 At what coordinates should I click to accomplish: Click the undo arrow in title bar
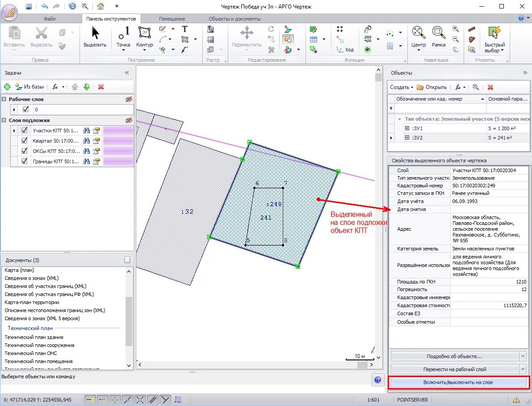tap(45, 6)
